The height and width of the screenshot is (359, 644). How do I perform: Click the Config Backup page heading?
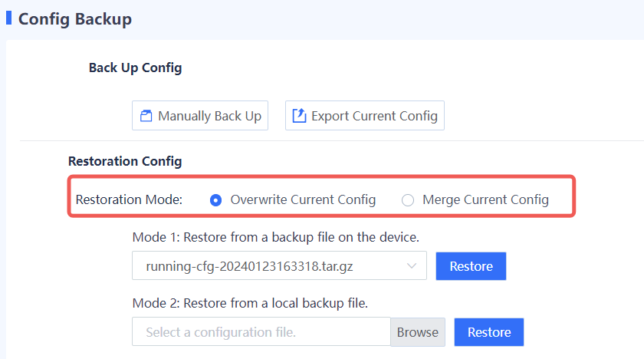pos(75,19)
